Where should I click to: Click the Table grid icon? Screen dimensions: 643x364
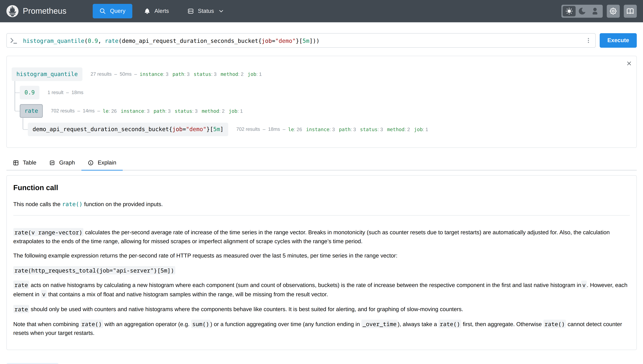(16, 162)
